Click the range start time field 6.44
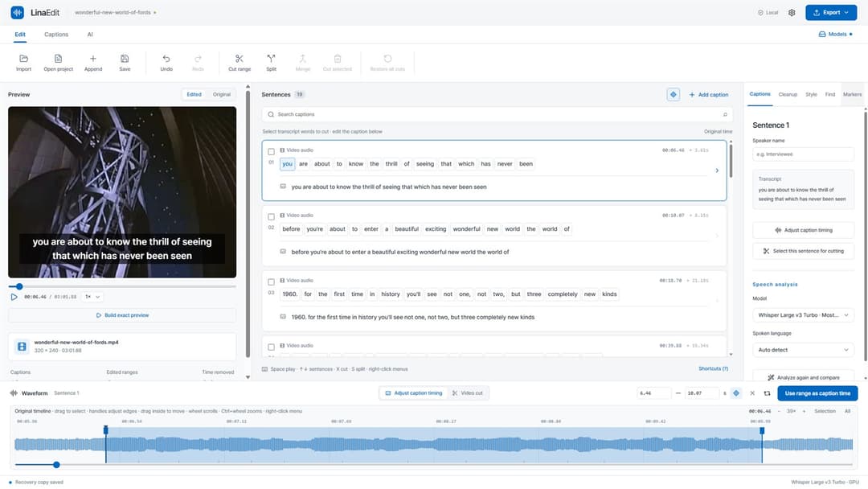The width and height of the screenshot is (868, 489). point(653,393)
